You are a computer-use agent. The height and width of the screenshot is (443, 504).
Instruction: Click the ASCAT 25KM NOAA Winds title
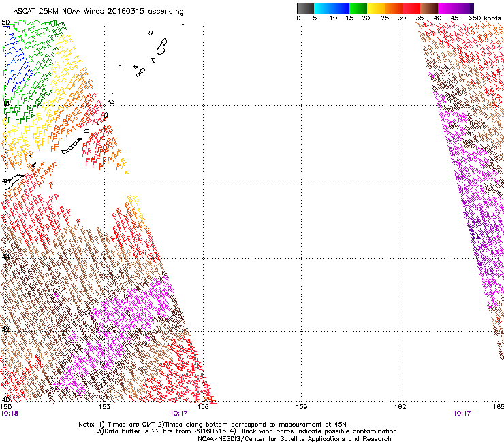pos(98,11)
